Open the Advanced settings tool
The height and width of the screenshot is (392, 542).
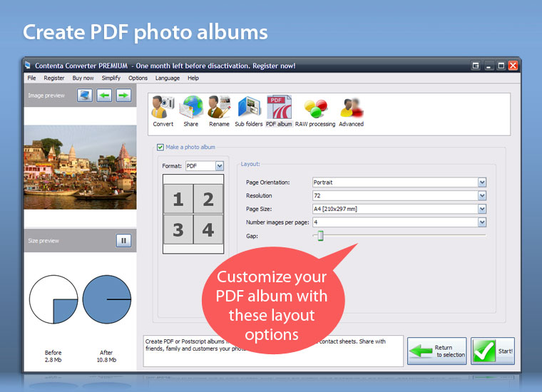[x=351, y=111]
